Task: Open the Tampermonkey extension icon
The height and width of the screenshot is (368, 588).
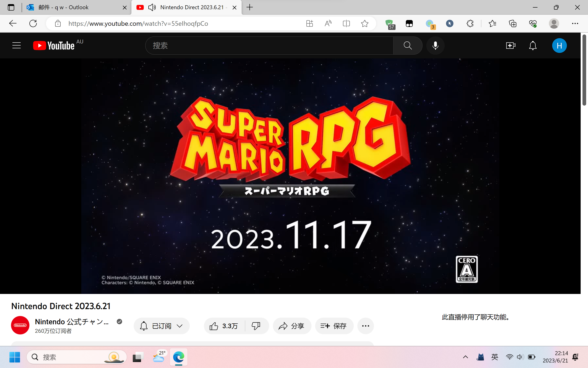Action: 409,24
